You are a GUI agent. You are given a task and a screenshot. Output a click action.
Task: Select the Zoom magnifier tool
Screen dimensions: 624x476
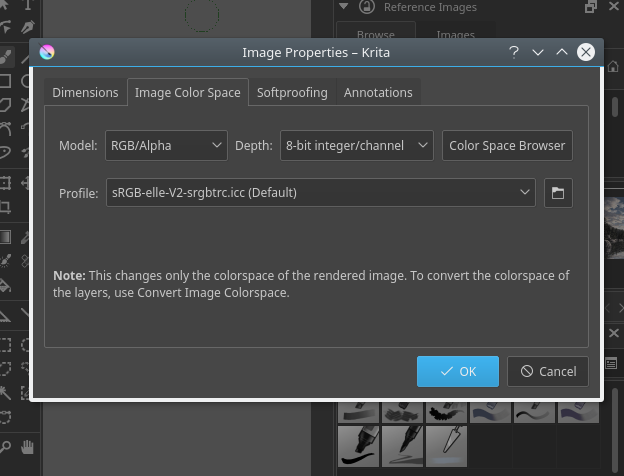[x=5, y=447]
